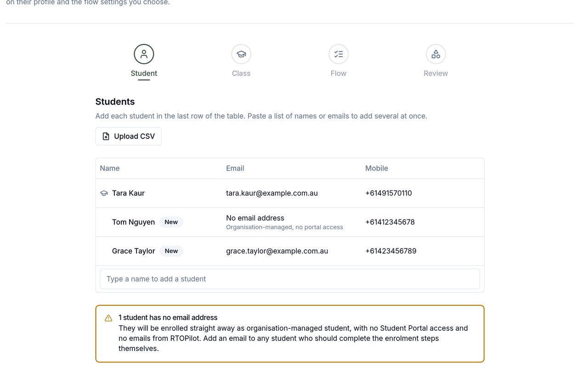Viewport: 588px width, 368px height.
Task: Click the Review shapes step icon
Action: coord(436,54)
